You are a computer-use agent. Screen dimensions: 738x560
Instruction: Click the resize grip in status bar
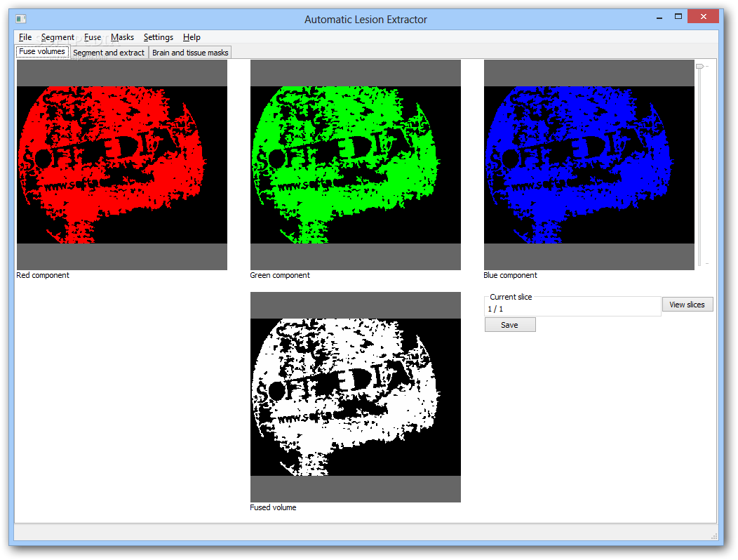coord(714,536)
